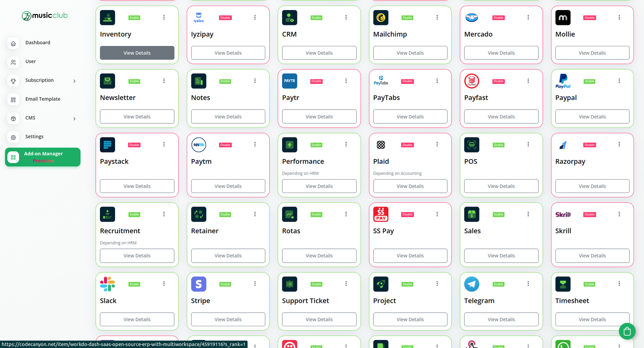Screen dimensions: 644x348
Task: Open the three-dot menu on Inventory card
Action: pos(164,17)
